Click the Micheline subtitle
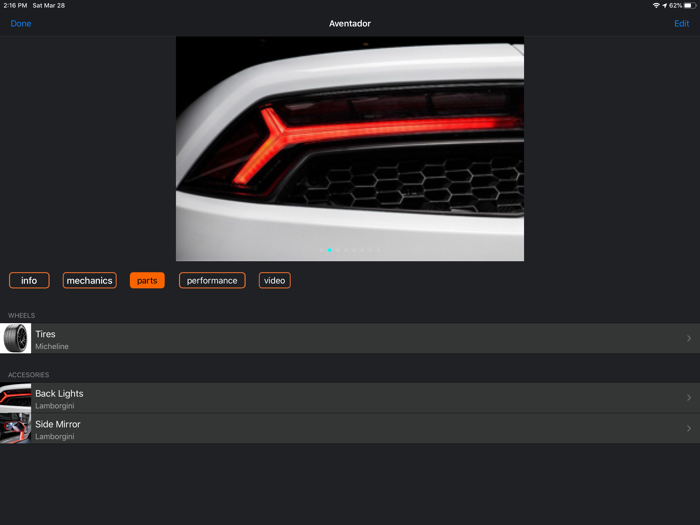The width and height of the screenshot is (700, 525). point(52,346)
